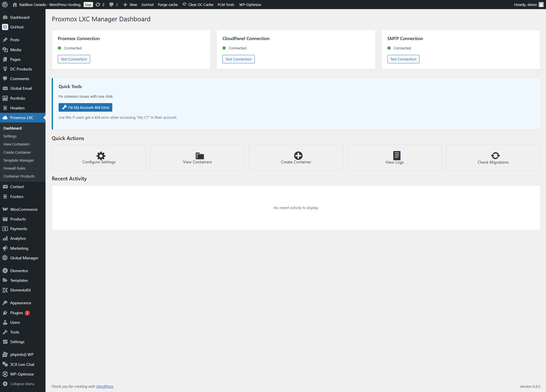The height and width of the screenshot is (392, 546).
Task: Click Fix My Account 404 Error button
Action: click(x=85, y=107)
